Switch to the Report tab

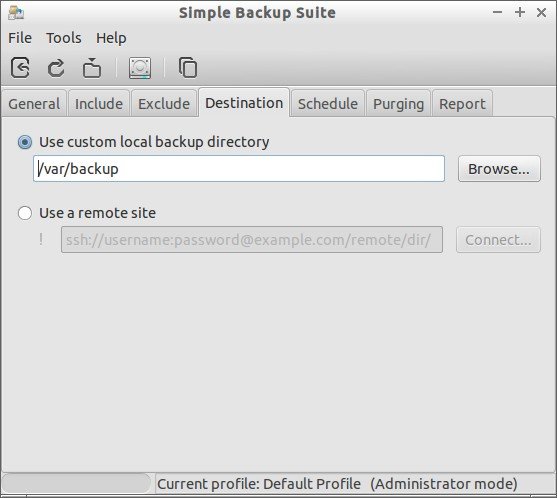click(x=462, y=104)
